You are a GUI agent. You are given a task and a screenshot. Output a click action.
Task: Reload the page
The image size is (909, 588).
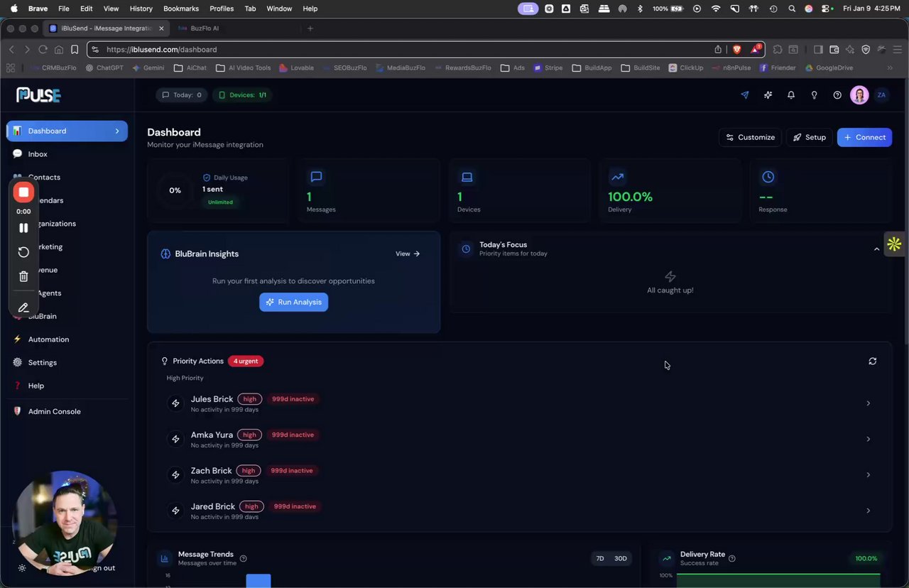coord(43,50)
